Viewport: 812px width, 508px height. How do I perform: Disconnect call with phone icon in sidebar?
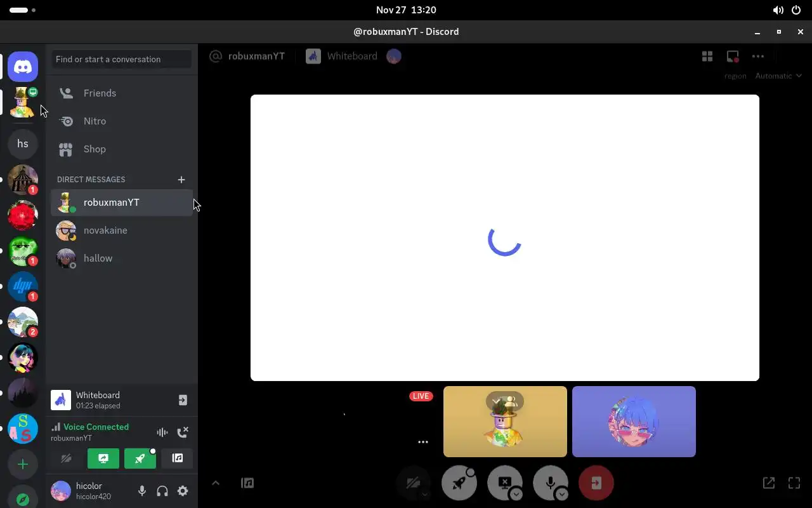[x=183, y=432]
